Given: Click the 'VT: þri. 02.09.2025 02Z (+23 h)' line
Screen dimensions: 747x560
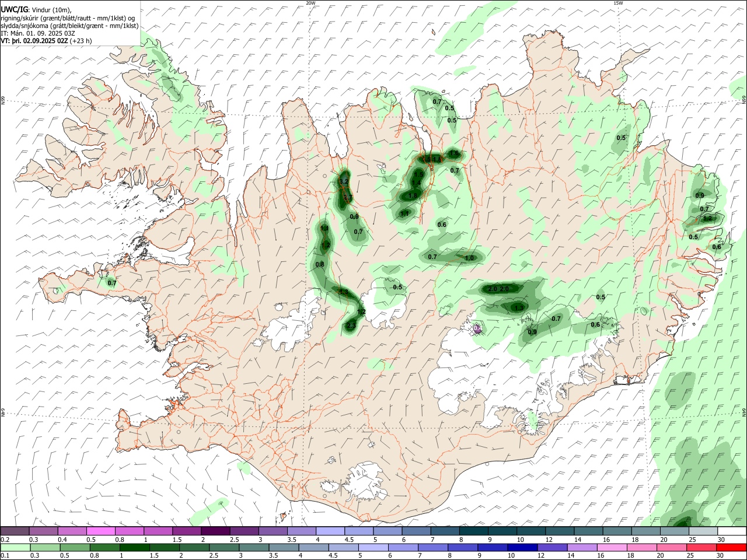Looking at the screenshot, I should (46, 41).
